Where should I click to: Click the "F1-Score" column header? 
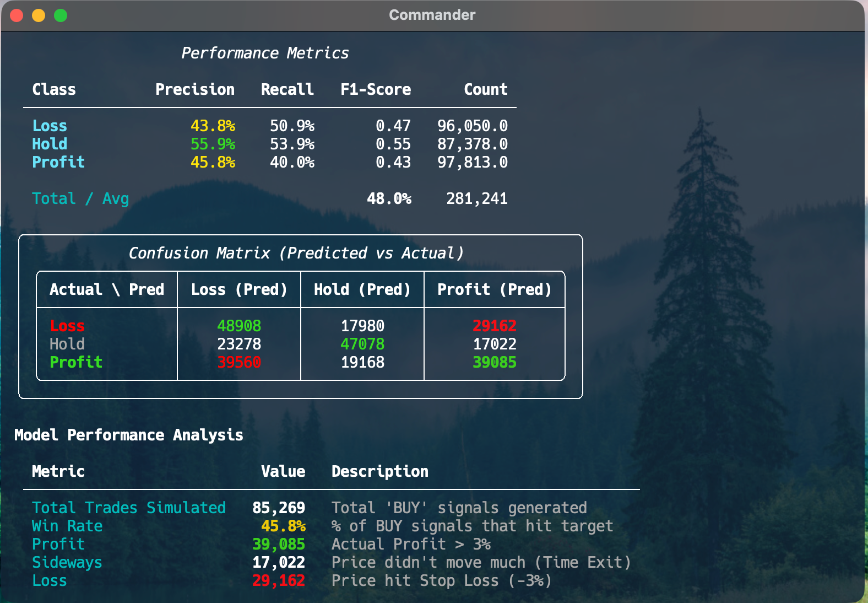point(376,89)
